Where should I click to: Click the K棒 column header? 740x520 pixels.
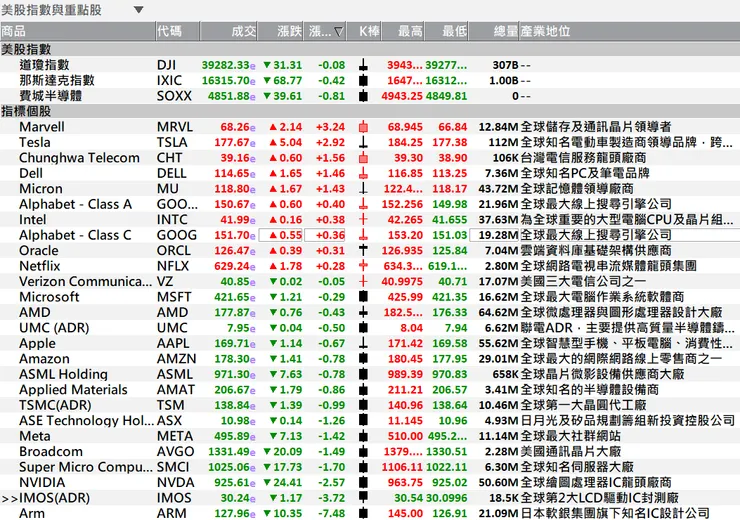365,32
